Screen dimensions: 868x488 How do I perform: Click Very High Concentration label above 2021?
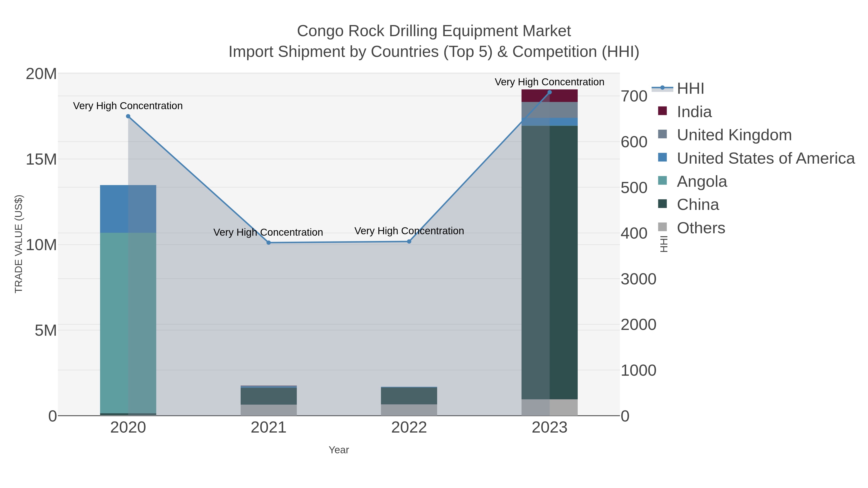pos(268,232)
